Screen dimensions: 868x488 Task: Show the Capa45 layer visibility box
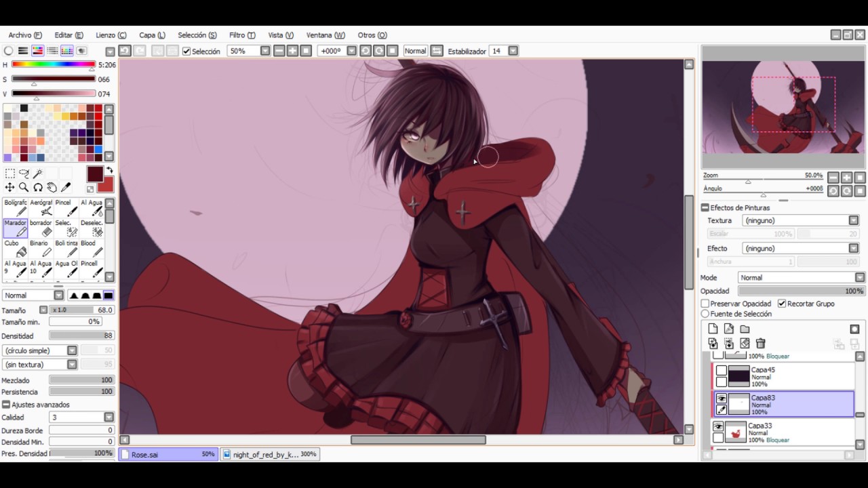722,371
